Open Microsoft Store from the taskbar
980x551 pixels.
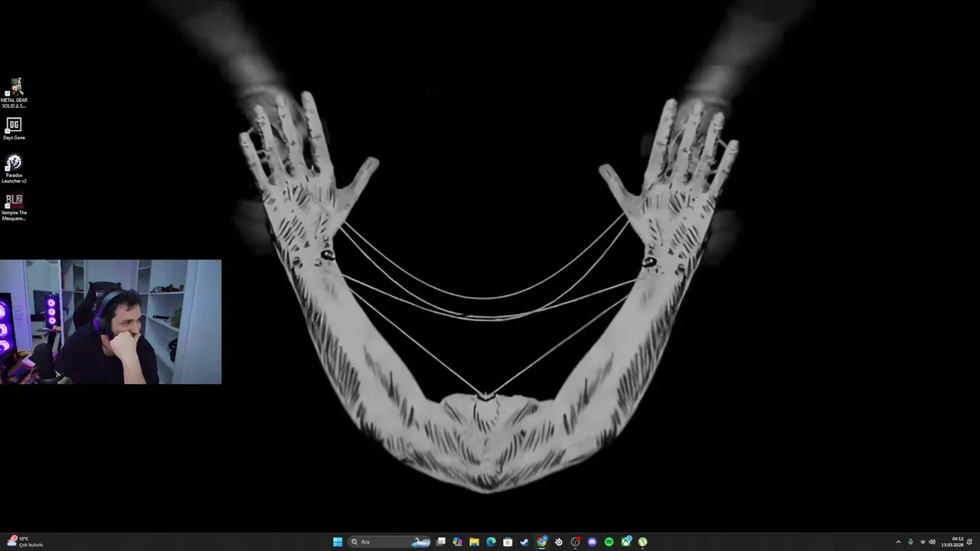point(508,542)
